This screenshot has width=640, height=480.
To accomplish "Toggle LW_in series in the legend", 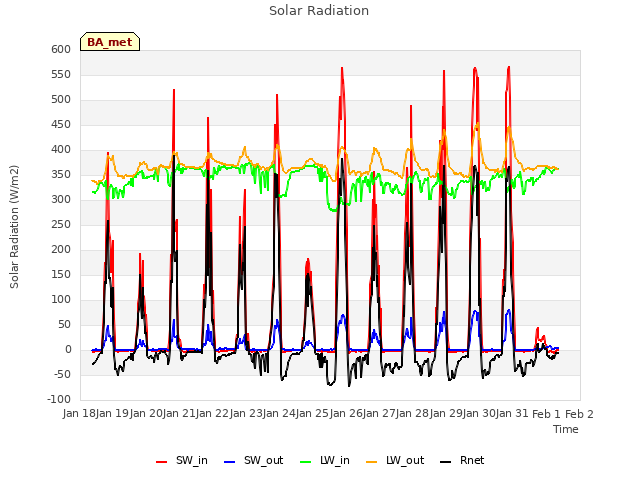I will 325,460.
